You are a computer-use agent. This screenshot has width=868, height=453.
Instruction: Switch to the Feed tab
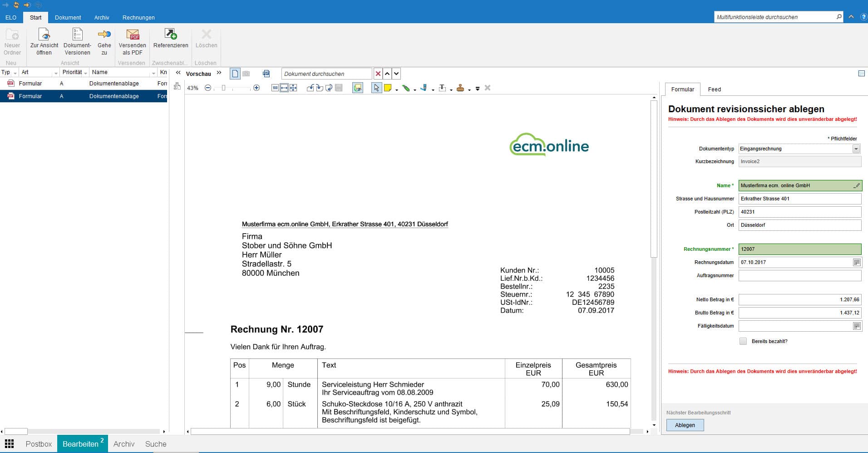pos(714,90)
